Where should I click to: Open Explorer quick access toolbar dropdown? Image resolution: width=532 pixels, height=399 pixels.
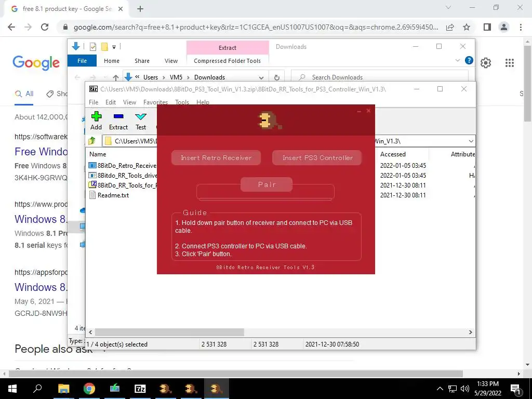click(x=114, y=47)
